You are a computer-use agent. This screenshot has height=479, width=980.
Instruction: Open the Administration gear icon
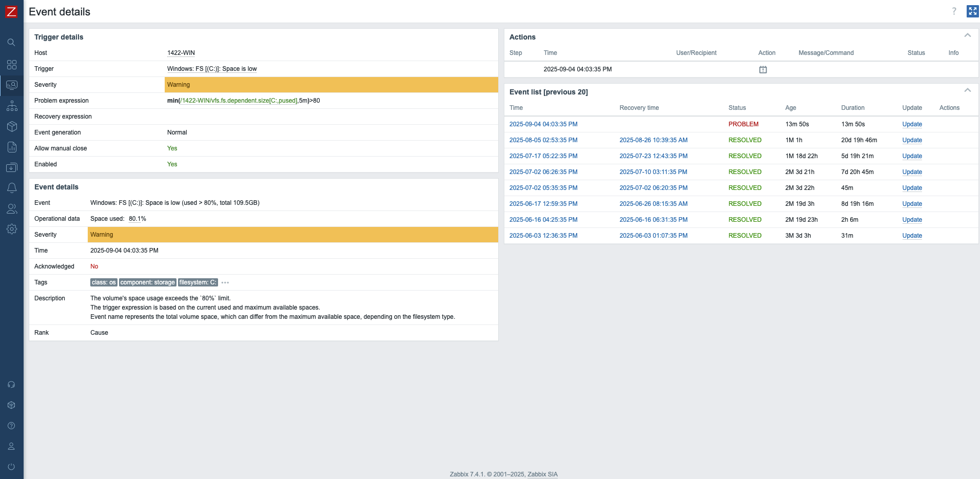pos(11,229)
